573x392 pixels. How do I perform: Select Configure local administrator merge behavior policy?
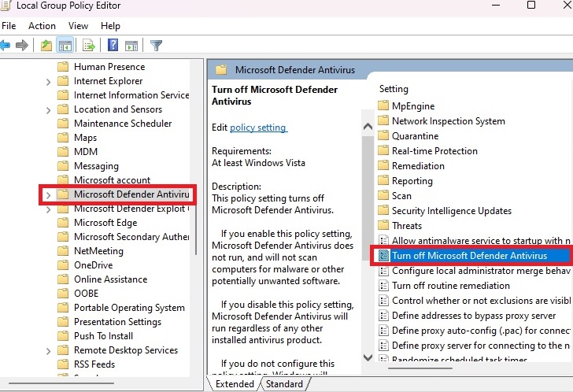point(481,271)
